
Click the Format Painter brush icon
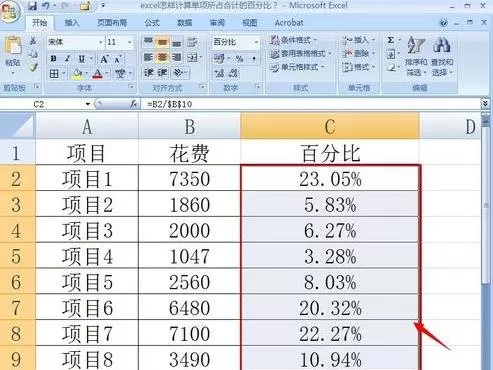[33, 67]
